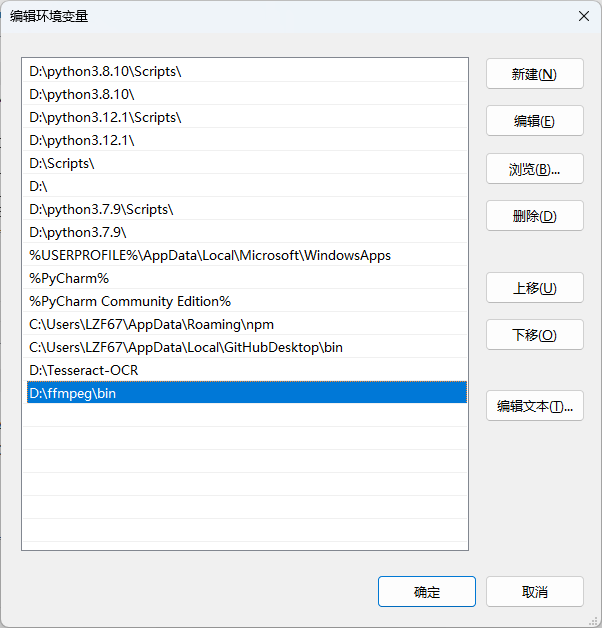Click the highlighted D:\ffmpeg\bin entry
The width and height of the screenshot is (602, 628).
[247, 392]
